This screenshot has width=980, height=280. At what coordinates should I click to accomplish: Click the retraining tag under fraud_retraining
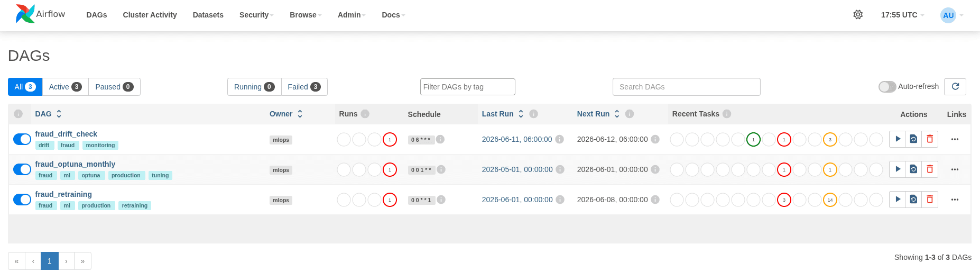[x=135, y=205]
